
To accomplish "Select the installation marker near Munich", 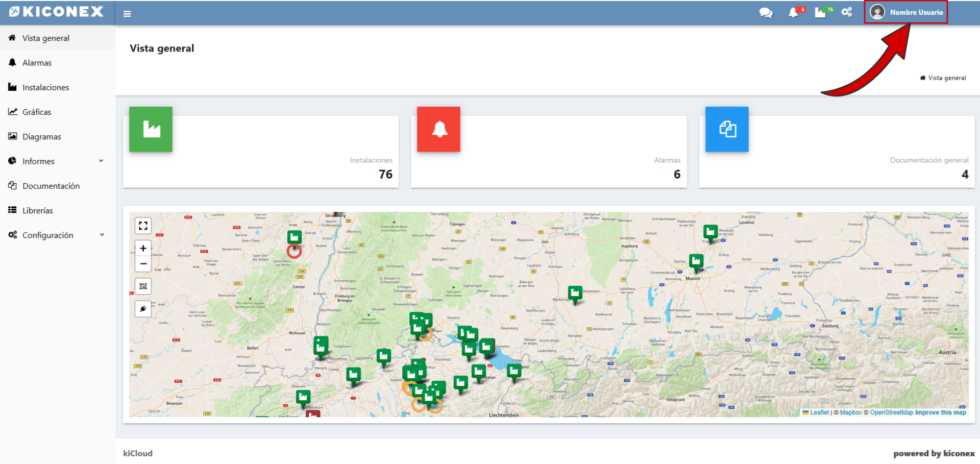I will [696, 262].
